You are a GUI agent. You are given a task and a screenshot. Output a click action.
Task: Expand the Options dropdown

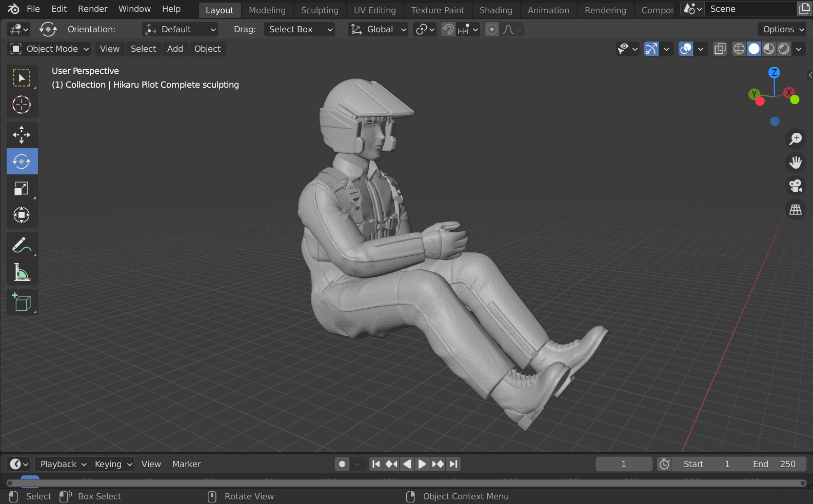click(x=782, y=29)
